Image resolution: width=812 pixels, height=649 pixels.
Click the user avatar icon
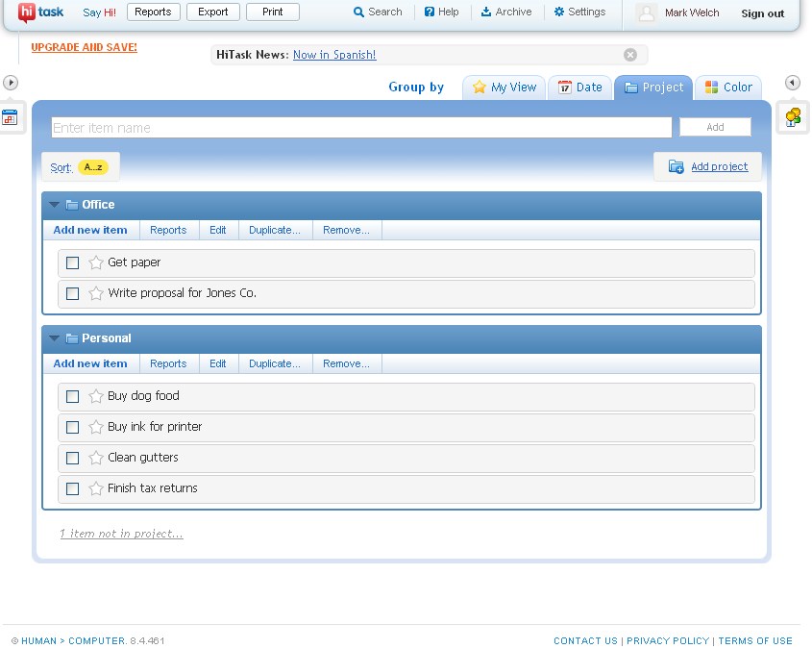coord(647,12)
